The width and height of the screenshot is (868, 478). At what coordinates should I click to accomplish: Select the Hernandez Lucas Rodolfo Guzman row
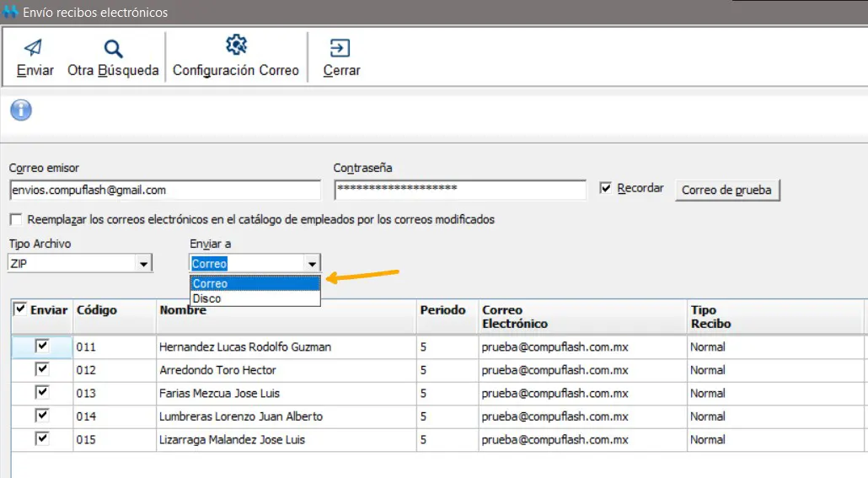pyautogui.click(x=244, y=346)
